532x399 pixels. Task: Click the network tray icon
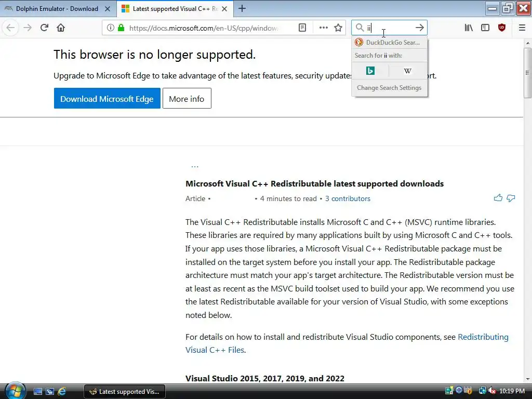(482, 391)
